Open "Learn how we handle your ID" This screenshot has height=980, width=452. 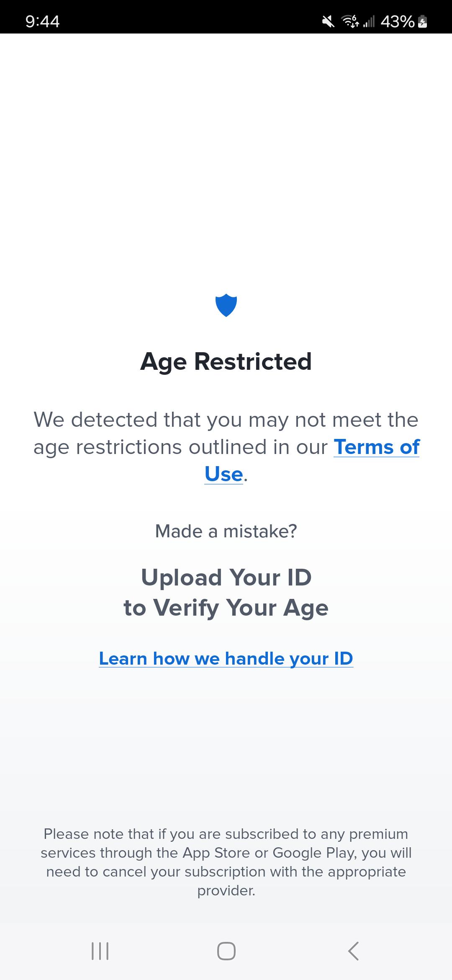click(x=226, y=658)
